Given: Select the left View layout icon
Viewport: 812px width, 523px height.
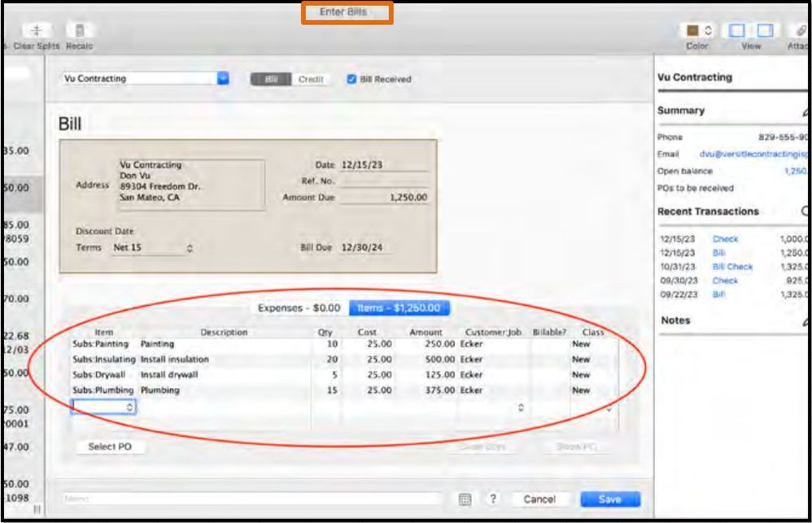Looking at the screenshot, I should [736, 31].
